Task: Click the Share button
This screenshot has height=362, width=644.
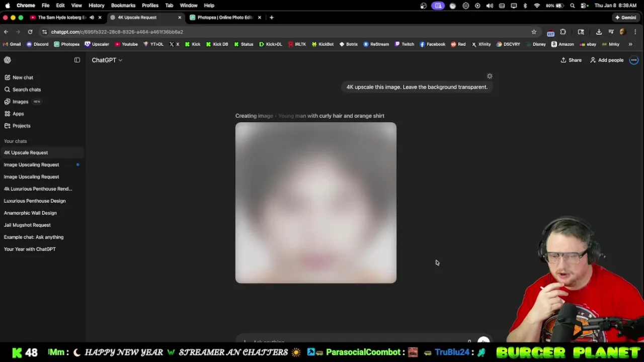Action: 571,60
